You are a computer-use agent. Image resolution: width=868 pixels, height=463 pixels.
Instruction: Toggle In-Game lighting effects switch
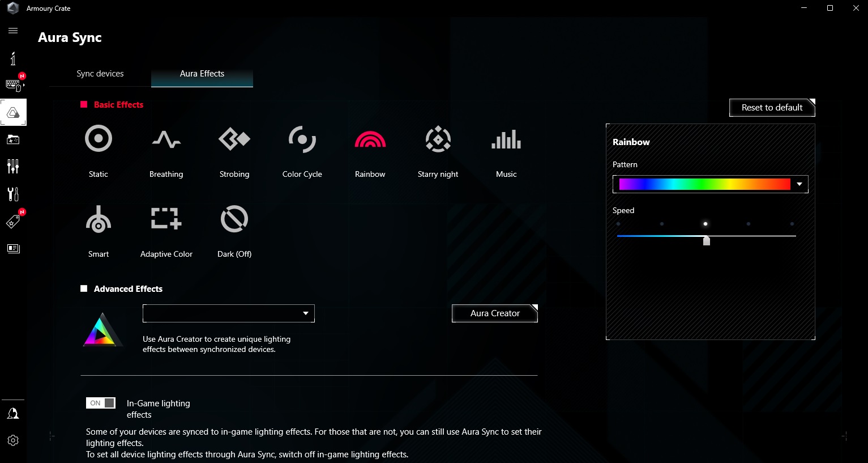(101, 403)
